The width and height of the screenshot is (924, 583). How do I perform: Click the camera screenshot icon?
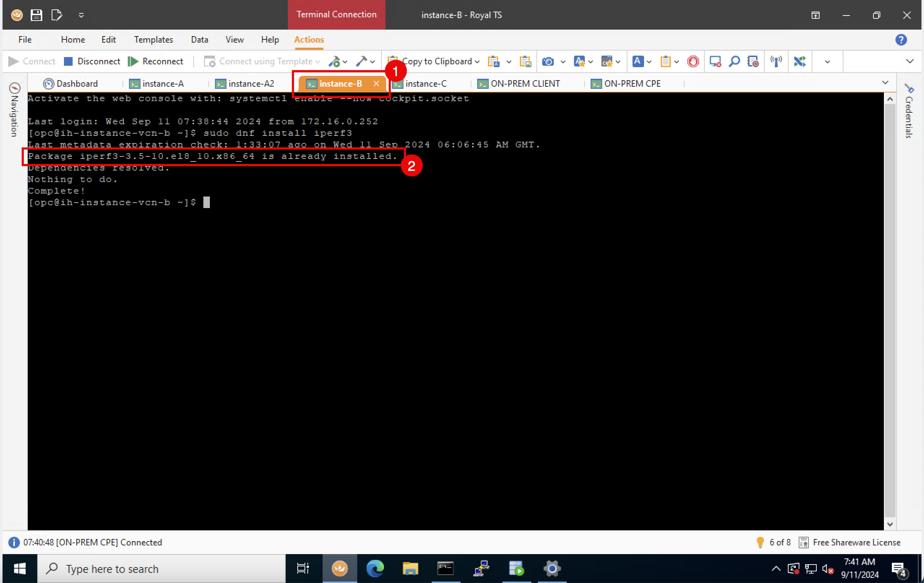(x=548, y=61)
